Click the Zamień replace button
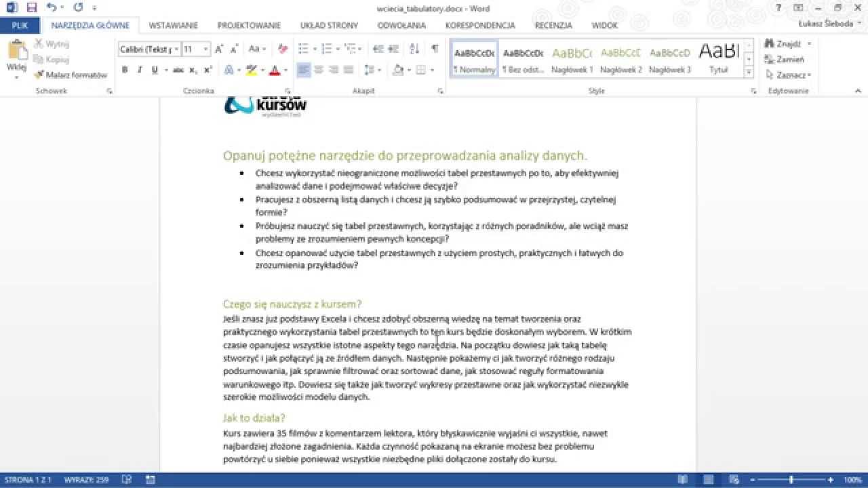Image resolution: width=868 pixels, height=488 pixels. tap(785, 60)
